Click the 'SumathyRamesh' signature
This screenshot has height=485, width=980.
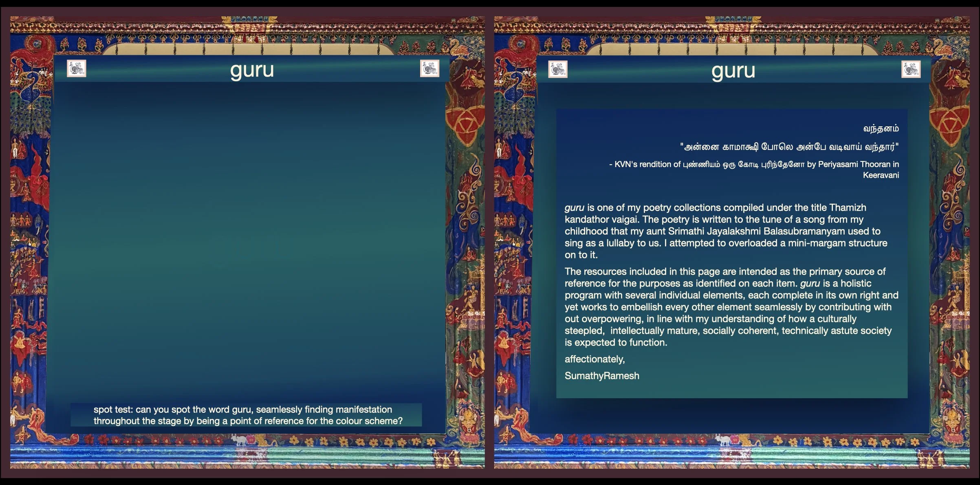602,376
